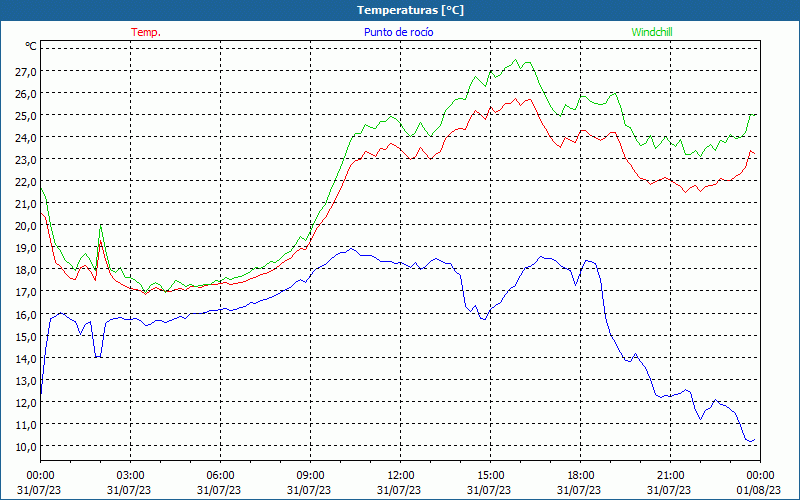This screenshot has height=500, width=800.
Task: Click the 21,0 y-axis value
Action: tap(26, 204)
